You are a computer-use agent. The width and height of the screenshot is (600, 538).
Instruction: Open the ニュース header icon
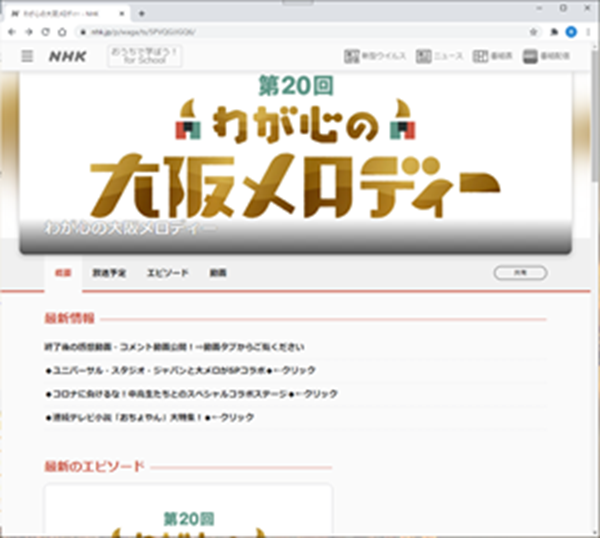440,56
